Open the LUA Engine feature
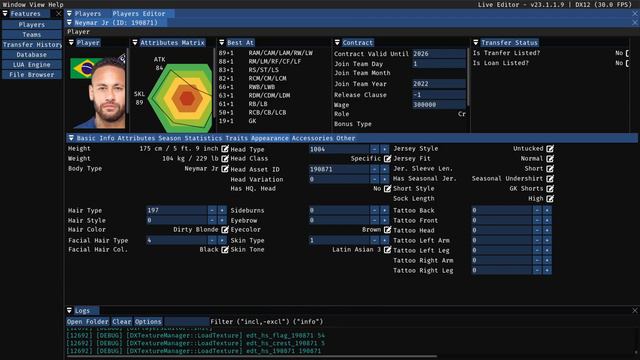Image resolution: width=640 pixels, height=360 pixels. coord(31,64)
